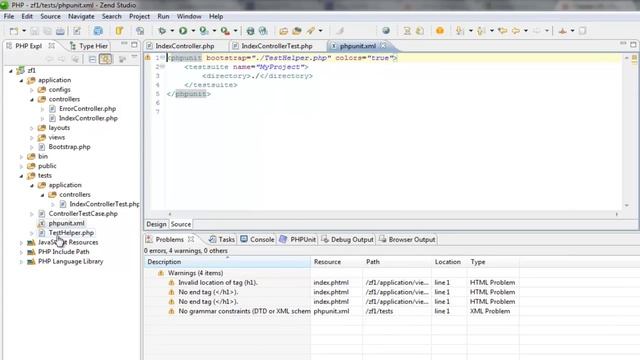The image size is (640, 360).
Task: Select PHP Language Library in the tree
Action: 71,262
